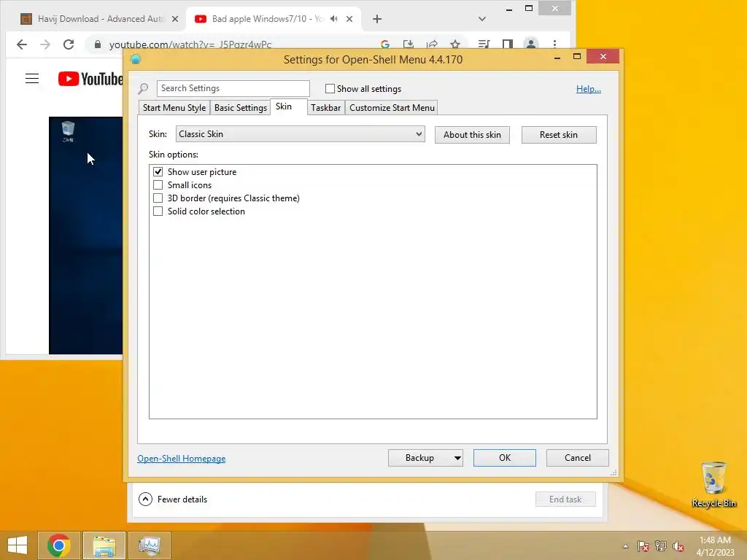Enable Solid color selection
Image resolution: width=747 pixels, height=560 pixels.
(x=158, y=211)
